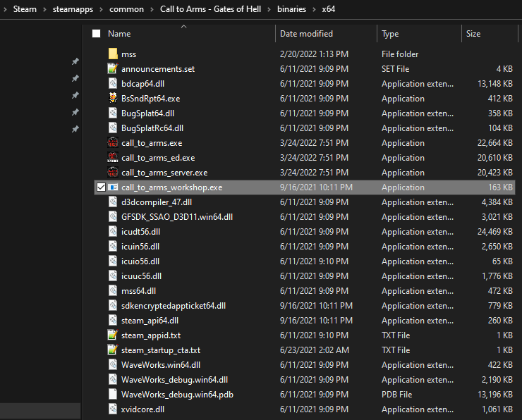Screen dimensions: 522x420
Task: Click the sdkencryptedappticket64.dll file icon
Action: (113, 305)
